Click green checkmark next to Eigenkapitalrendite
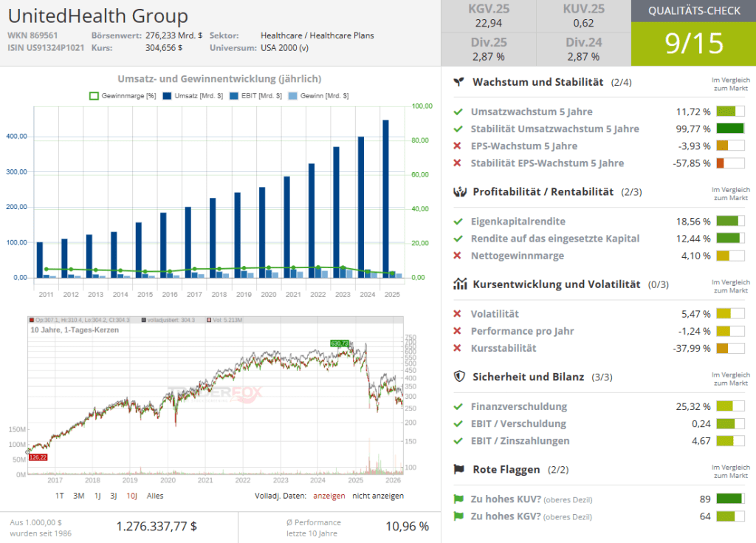 coord(458,222)
